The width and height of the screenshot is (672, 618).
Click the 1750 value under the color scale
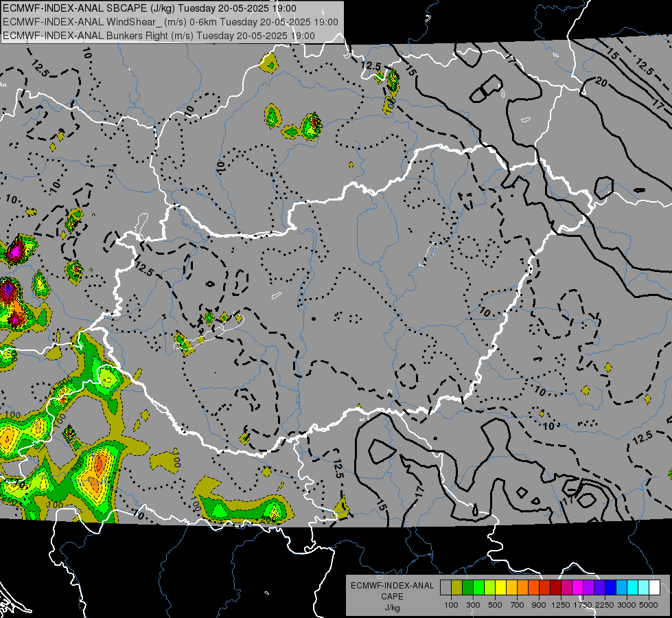click(583, 605)
